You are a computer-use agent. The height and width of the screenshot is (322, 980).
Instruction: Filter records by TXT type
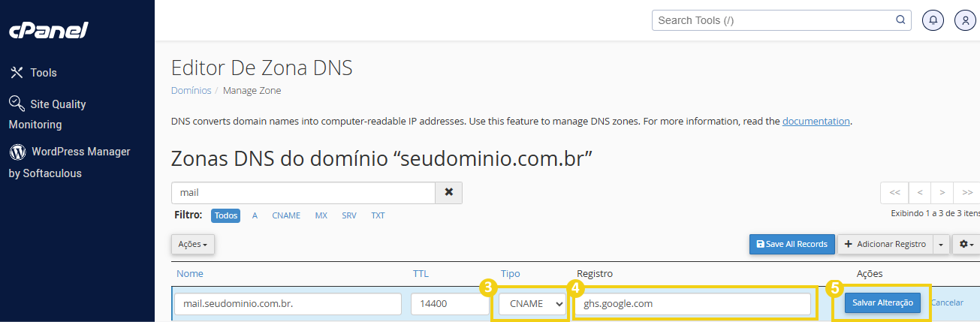[378, 215]
